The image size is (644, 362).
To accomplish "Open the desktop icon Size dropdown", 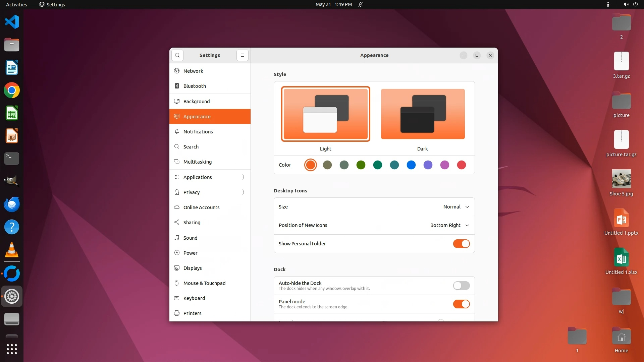I will 456,207.
